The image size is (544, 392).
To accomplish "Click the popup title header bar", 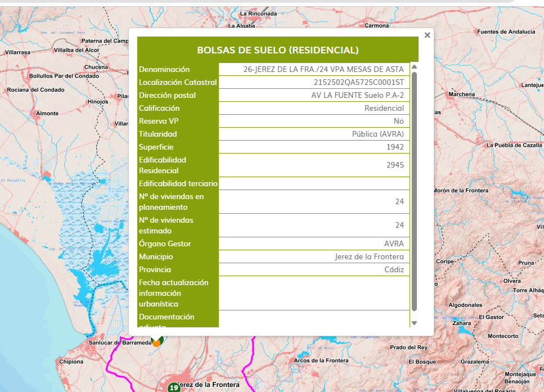I will point(277,50).
